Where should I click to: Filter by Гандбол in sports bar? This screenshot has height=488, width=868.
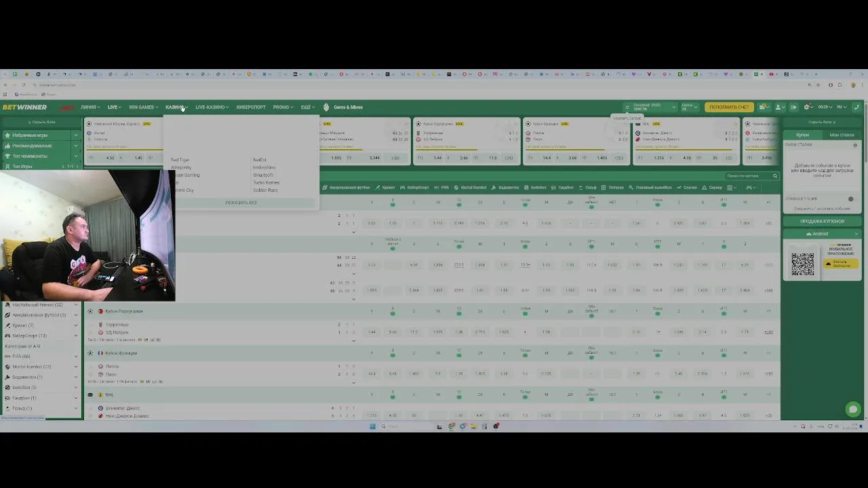(x=563, y=188)
